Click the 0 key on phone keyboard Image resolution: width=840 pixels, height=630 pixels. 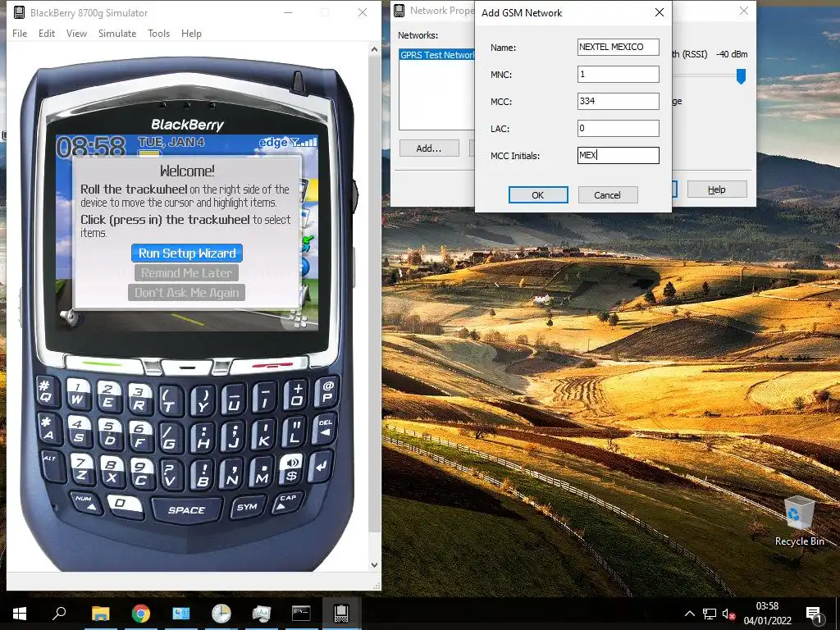pos(125,504)
